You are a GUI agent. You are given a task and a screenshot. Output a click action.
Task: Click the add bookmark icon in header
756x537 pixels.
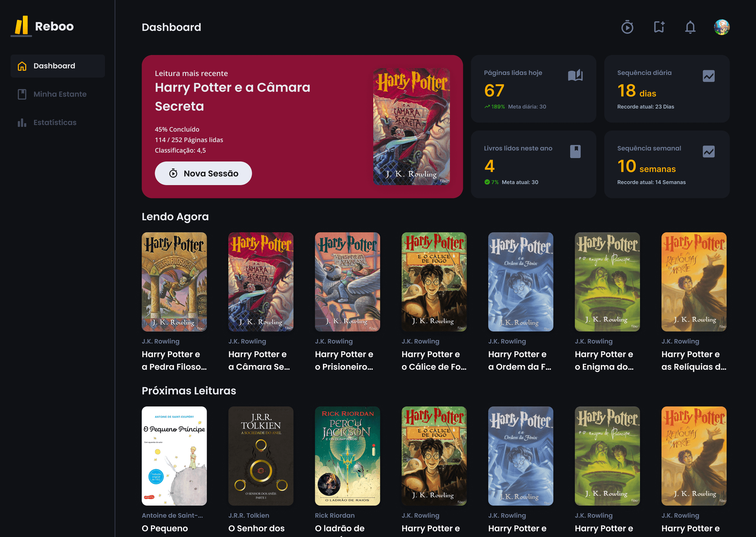click(659, 27)
